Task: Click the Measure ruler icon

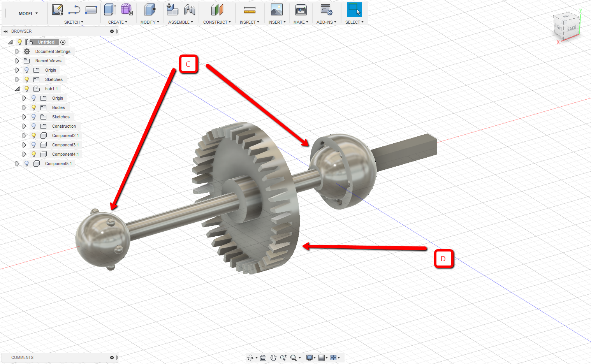Action: pyautogui.click(x=250, y=10)
